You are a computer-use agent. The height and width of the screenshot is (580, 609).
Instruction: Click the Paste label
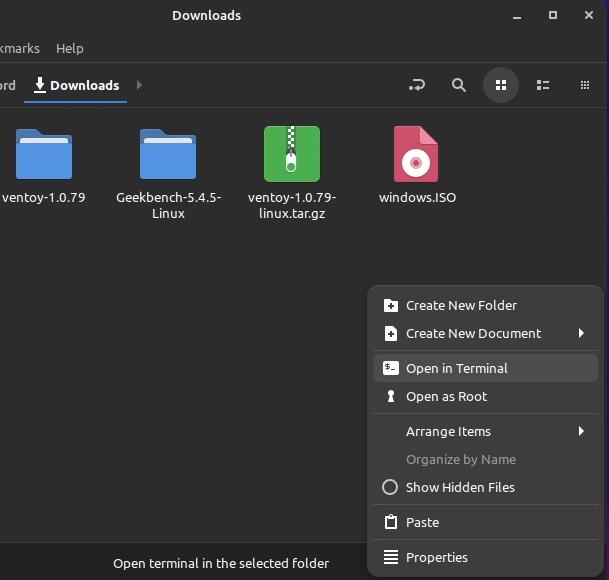(x=423, y=522)
